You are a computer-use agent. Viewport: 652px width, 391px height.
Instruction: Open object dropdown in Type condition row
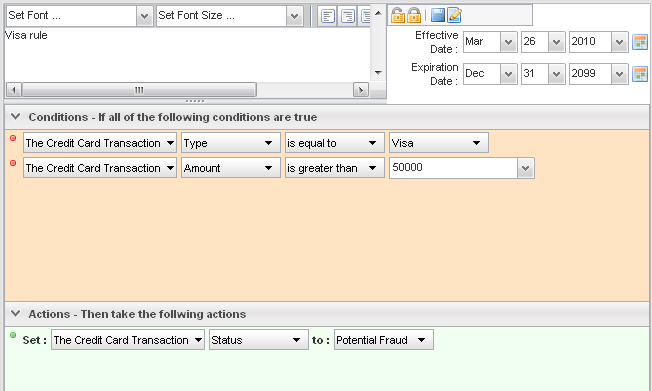pos(100,143)
